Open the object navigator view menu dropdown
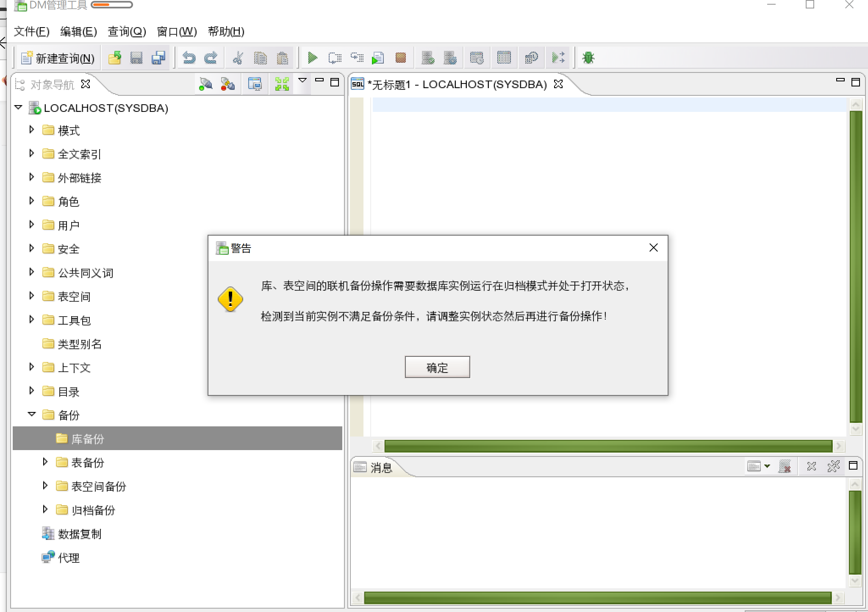 302,80
